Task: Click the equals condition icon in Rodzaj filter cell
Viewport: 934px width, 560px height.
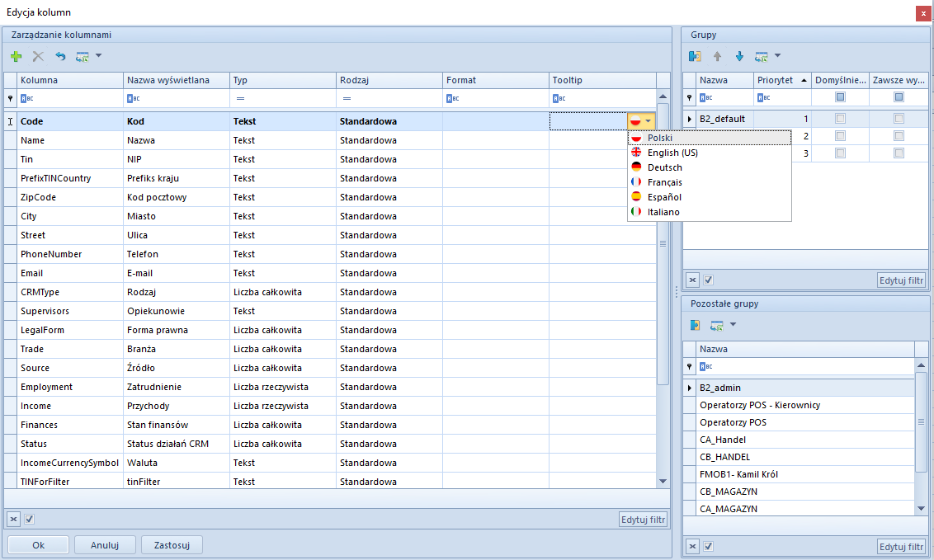Action: click(347, 99)
